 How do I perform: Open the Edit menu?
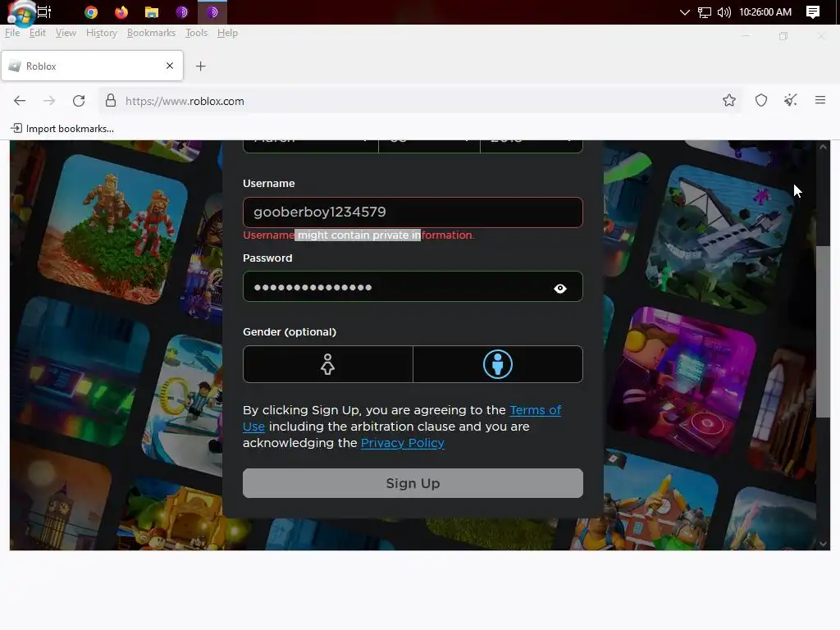[x=38, y=33]
